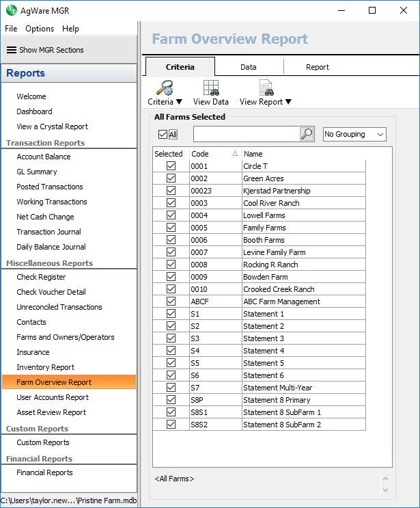Toggle the All farms checkbox
This screenshot has width=420, height=508.
(163, 134)
